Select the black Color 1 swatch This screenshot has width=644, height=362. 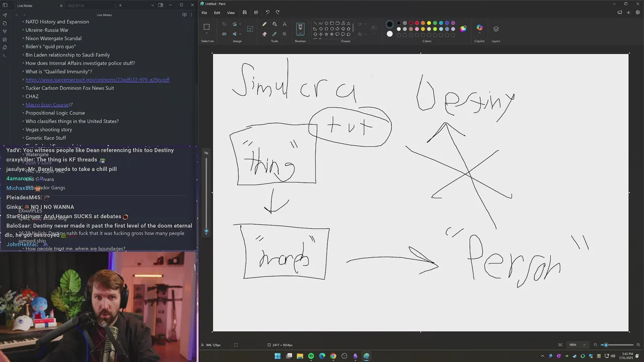[389, 24]
